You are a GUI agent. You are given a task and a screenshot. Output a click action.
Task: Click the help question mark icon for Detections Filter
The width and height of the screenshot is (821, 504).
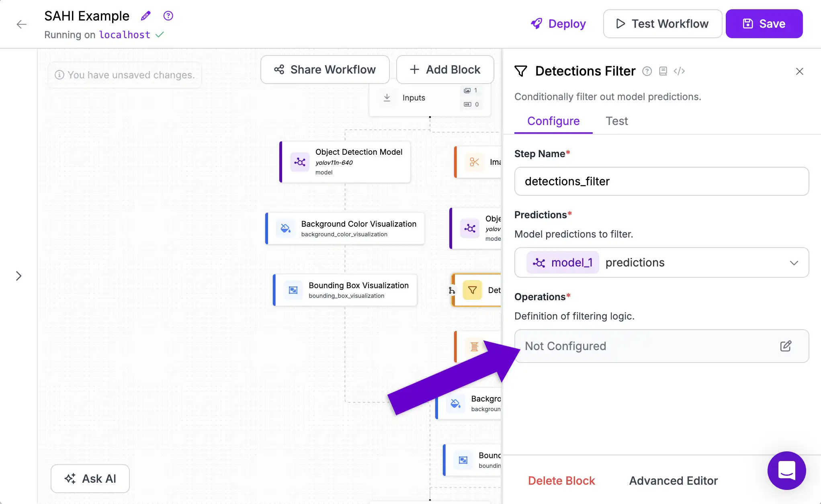(x=647, y=71)
